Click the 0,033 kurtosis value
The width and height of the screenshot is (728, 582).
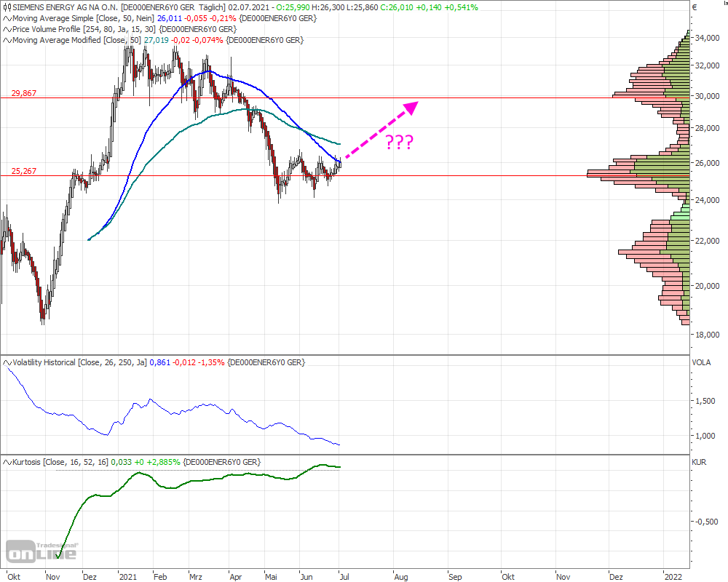[122, 462]
